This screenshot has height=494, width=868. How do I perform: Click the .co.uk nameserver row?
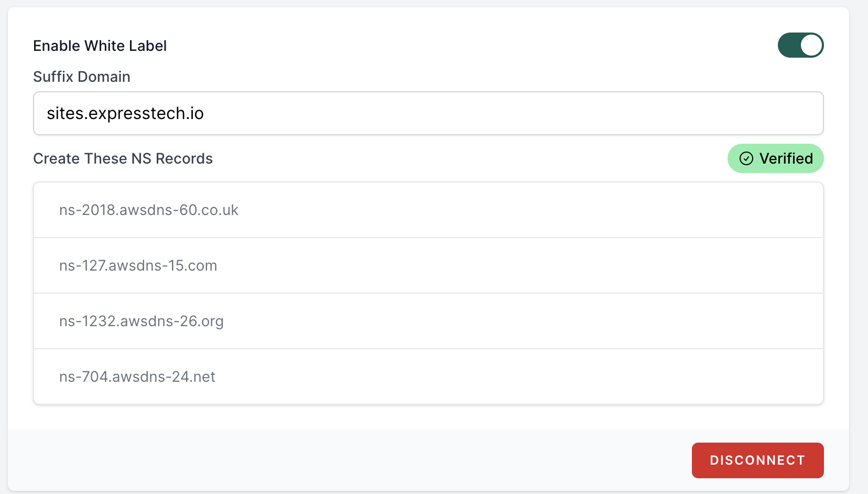coord(428,210)
